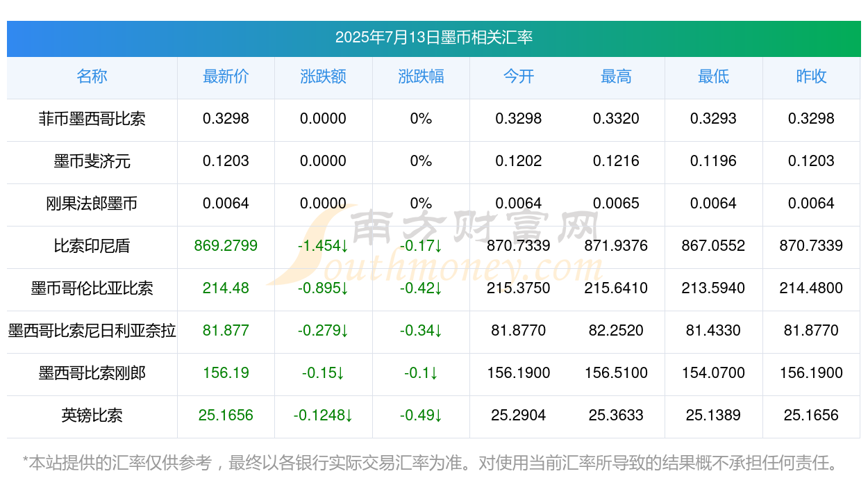Image resolution: width=868 pixels, height=485 pixels.
Task: Select low value 867.0552
Action: 713,246
